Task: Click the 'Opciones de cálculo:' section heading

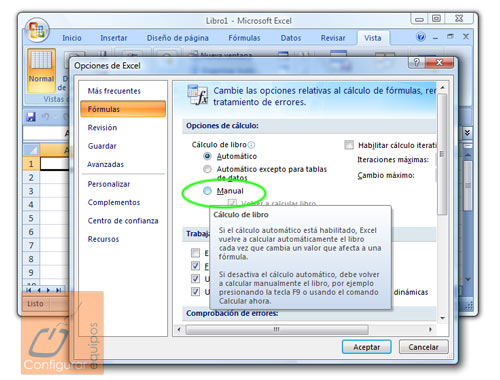Action: (x=222, y=126)
